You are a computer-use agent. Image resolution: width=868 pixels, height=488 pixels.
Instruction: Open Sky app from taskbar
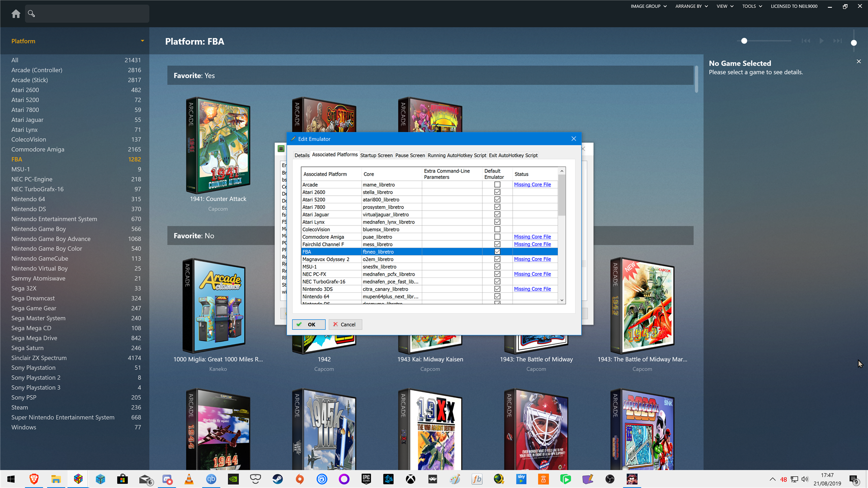[x=521, y=479]
